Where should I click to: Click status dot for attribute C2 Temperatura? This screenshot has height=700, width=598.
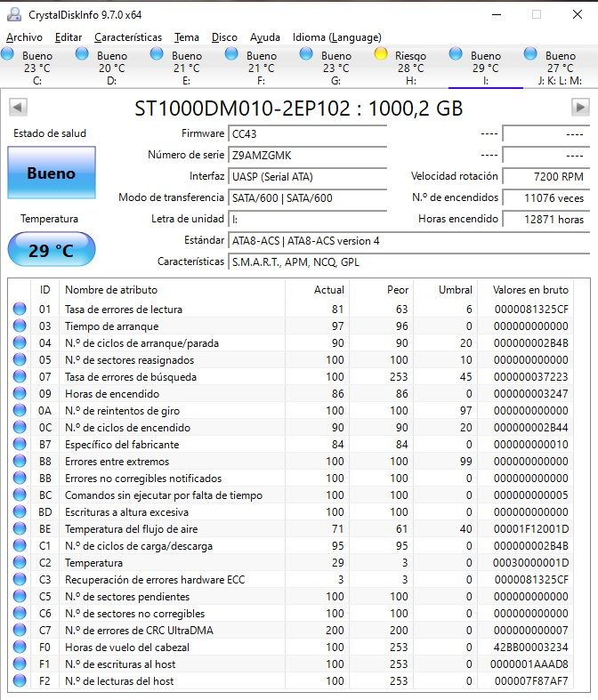pos(20,562)
